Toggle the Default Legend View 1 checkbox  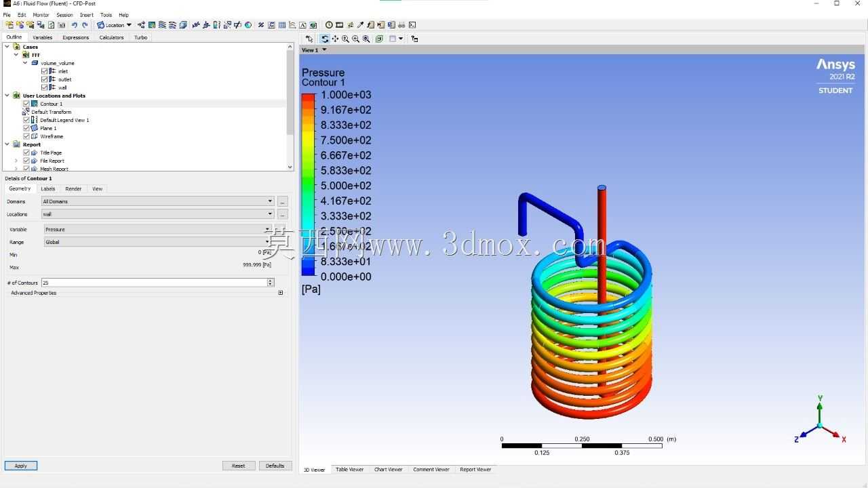click(x=26, y=120)
